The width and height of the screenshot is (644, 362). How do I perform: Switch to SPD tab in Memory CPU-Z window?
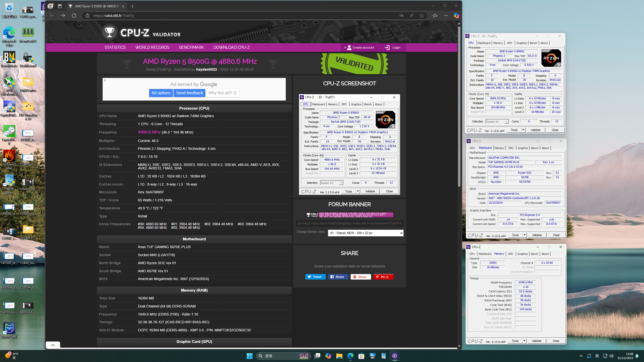point(510,254)
